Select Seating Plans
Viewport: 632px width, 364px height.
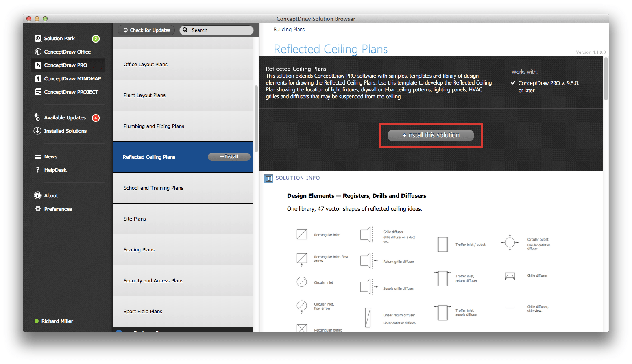click(183, 249)
